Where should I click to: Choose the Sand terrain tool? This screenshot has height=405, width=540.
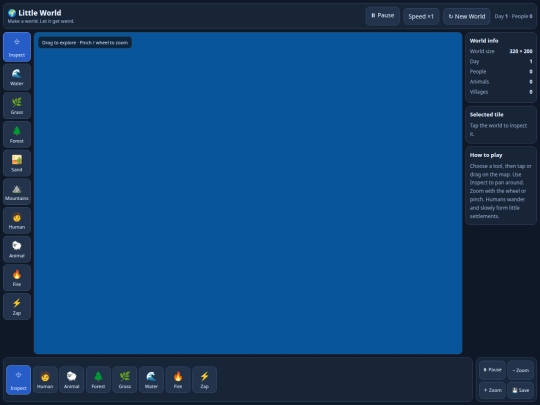(x=17, y=163)
